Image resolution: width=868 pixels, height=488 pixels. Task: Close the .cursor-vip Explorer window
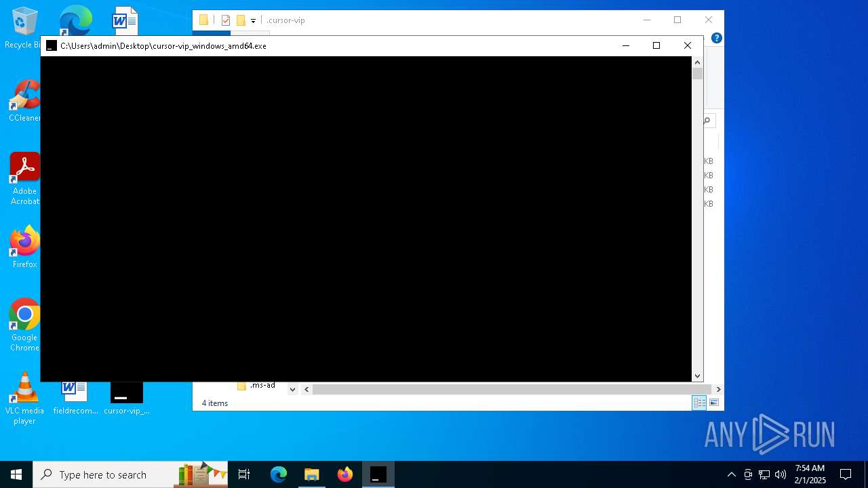coord(709,20)
